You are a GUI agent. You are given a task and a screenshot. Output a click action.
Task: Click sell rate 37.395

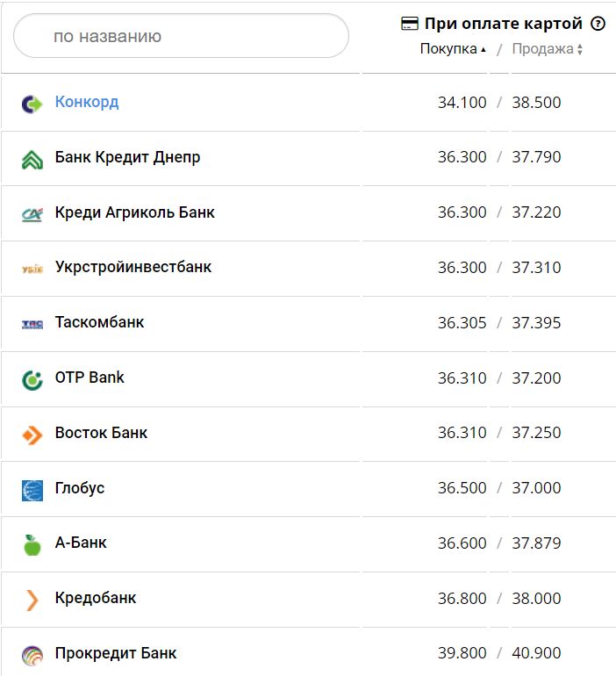pos(536,322)
